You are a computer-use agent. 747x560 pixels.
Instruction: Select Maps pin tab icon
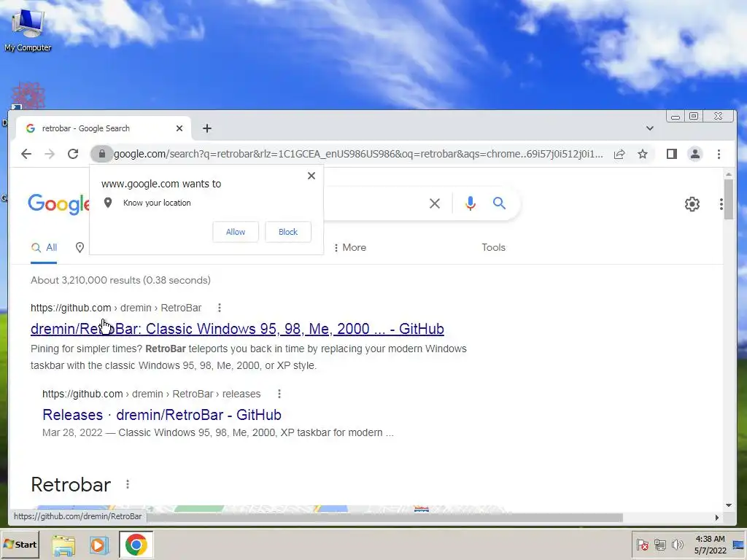click(80, 248)
